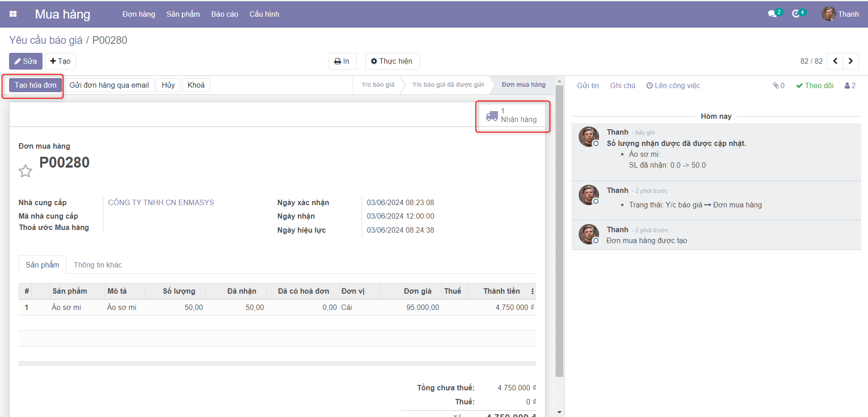Viewport: 868px width, 417px height.
Task: Show the followers list icon
Action: point(850,85)
